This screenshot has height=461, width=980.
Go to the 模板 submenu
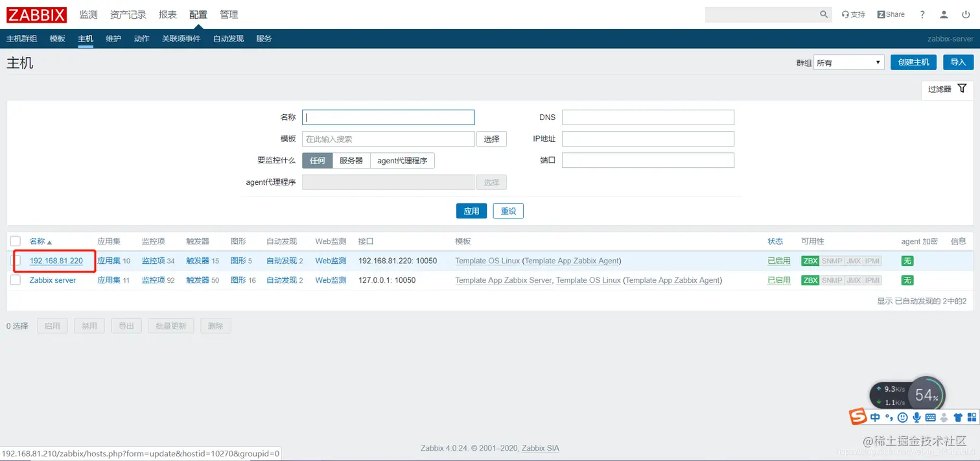tap(58, 39)
